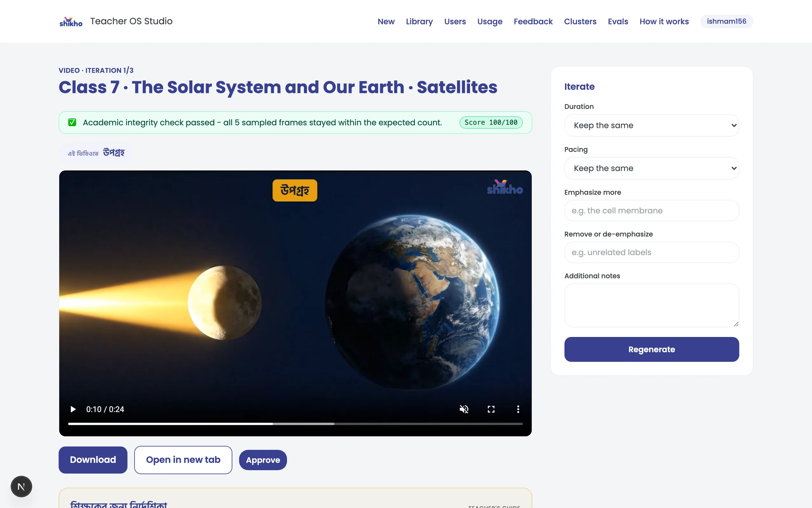
Task: Click the Iterate panel heading
Action: [x=579, y=86]
